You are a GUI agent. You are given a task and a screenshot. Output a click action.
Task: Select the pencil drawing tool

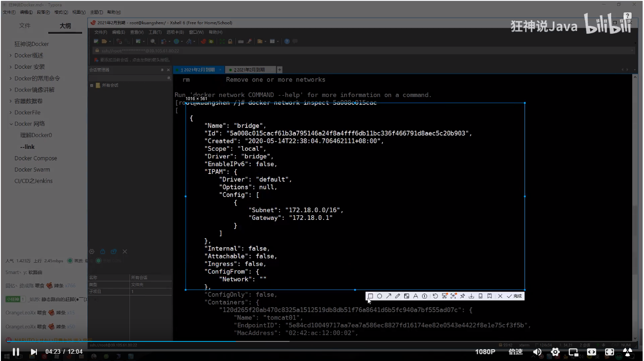(397, 296)
